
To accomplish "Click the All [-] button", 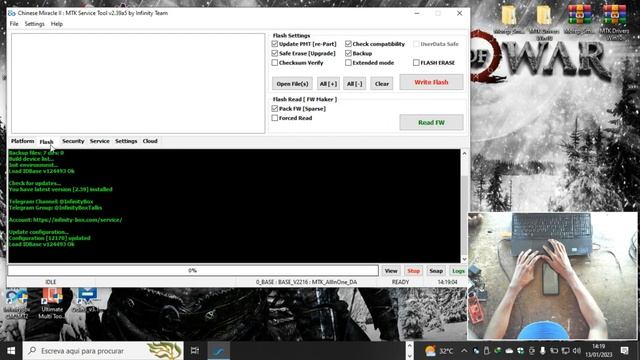I will coord(354,84).
